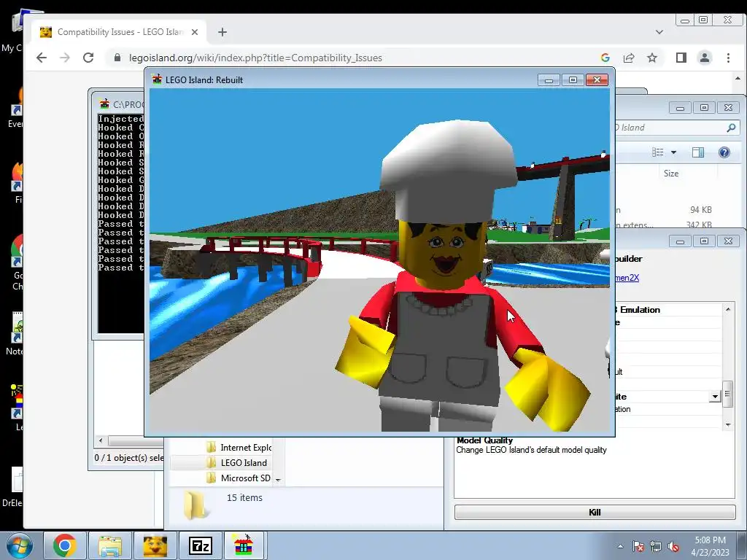Click LEGO Island: Rebuilt title icon
This screenshot has width=747, height=560.
click(157, 79)
